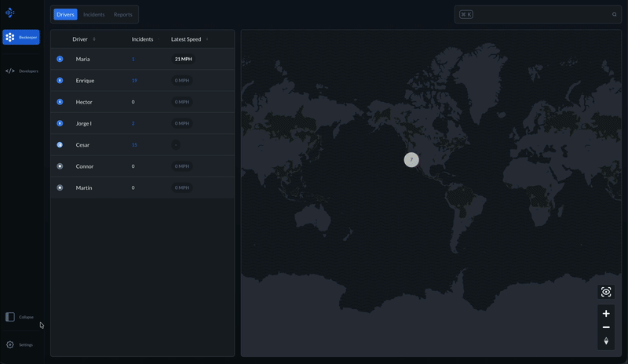The image size is (628, 364).
Task: Toggle the map focus view eye button
Action: tap(605, 292)
